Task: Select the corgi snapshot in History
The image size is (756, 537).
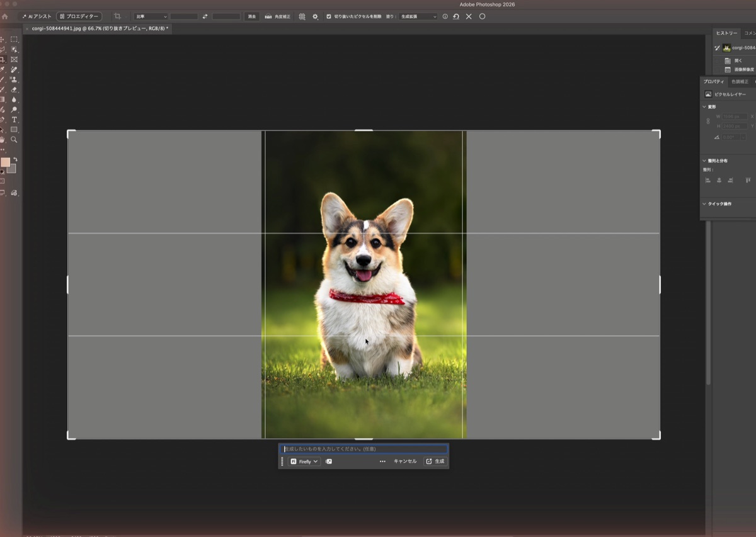Action: (x=740, y=48)
